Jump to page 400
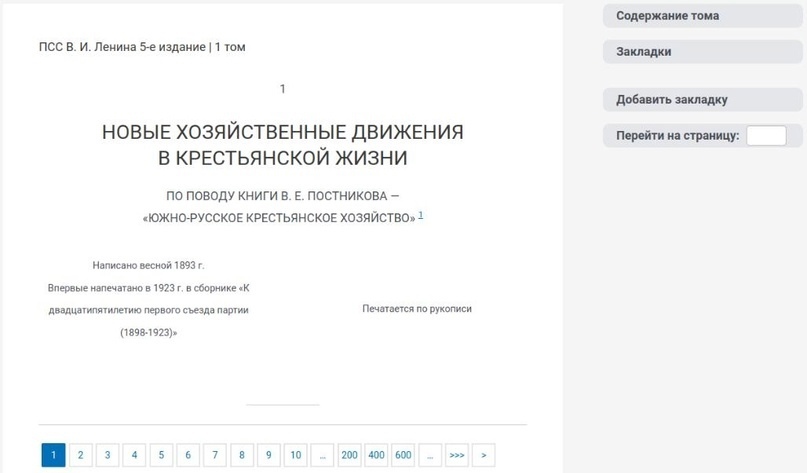 coord(376,455)
